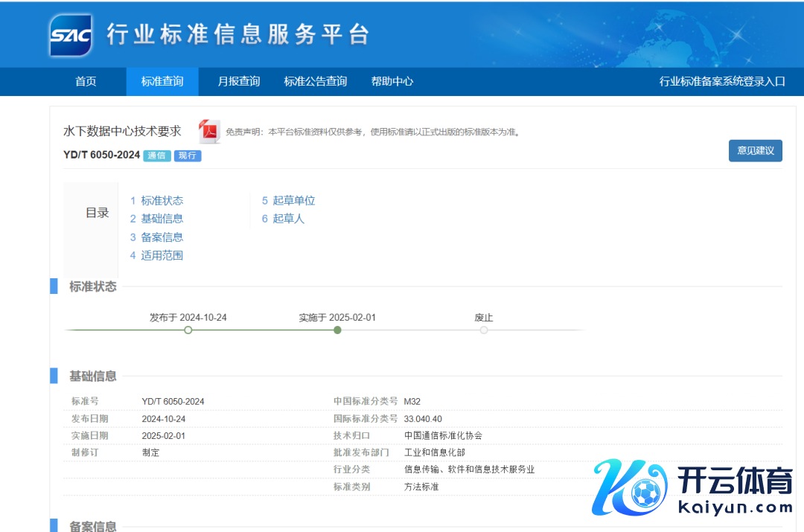The height and width of the screenshot is (532, 804).
Task: Open 起草人 contents entry
Action: pos(288,219)
